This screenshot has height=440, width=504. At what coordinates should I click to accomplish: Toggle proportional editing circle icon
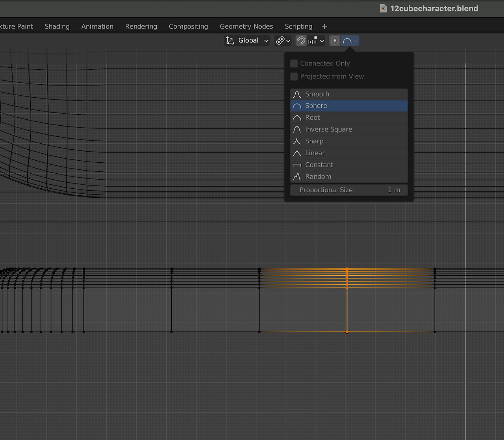335,41
